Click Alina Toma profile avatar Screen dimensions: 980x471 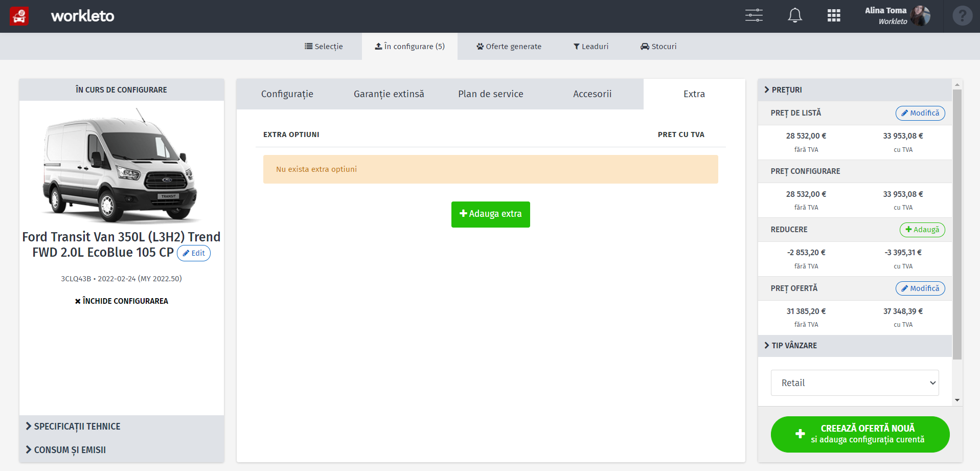coord(920,16)
